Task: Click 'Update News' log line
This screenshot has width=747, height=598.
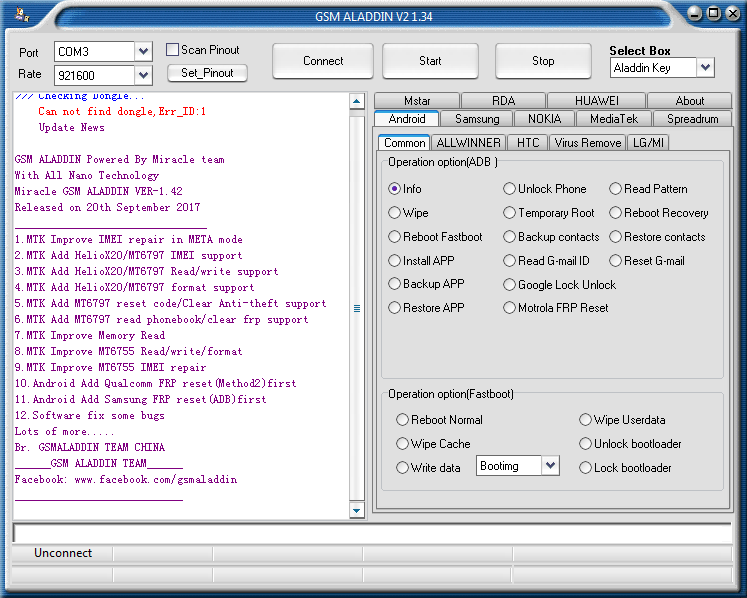Action: tap(71, 127)
